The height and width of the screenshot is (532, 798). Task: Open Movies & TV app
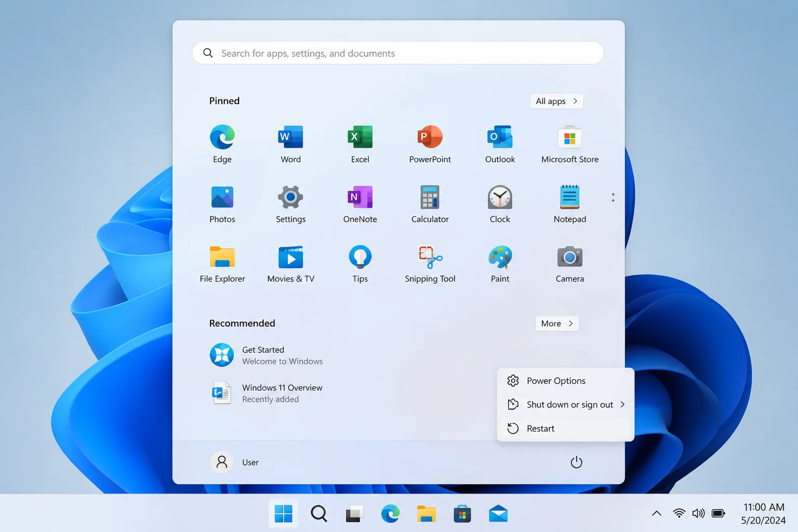(x=291, y=264)
